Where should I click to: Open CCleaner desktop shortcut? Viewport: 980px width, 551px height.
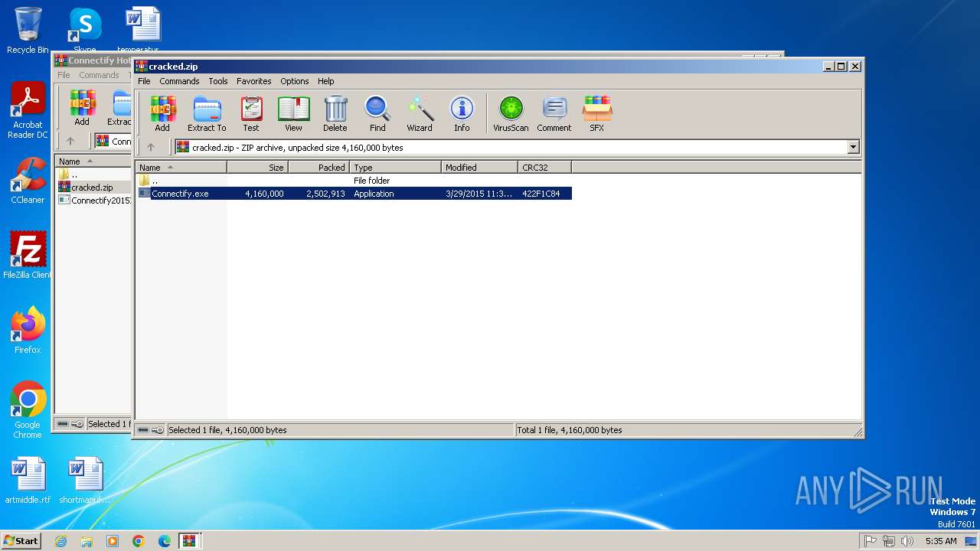28,181
